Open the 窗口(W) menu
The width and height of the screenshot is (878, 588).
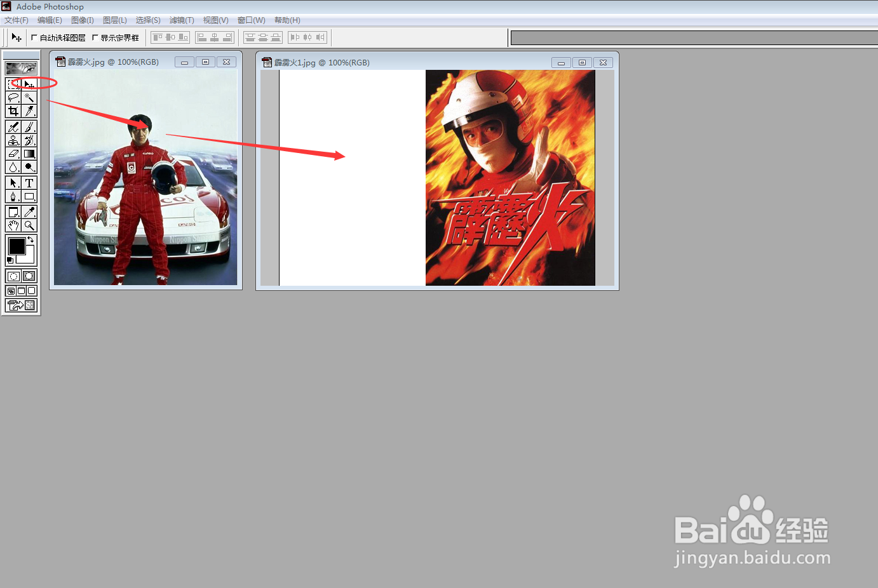pos(251,20)
